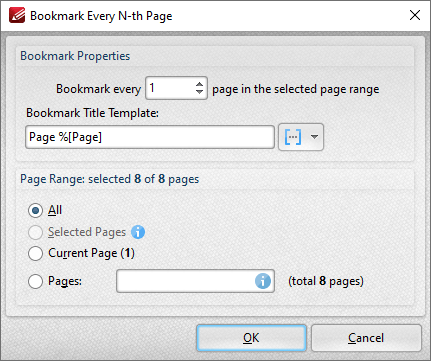Increase the Bookmark every value using up arrow
This screenshot has width=431, height=361.
coord(199,84)
